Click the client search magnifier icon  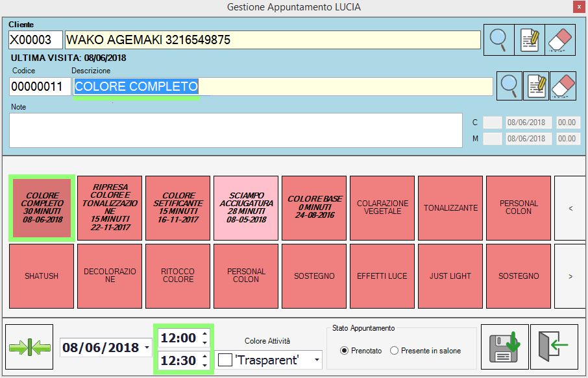[498, 40]
